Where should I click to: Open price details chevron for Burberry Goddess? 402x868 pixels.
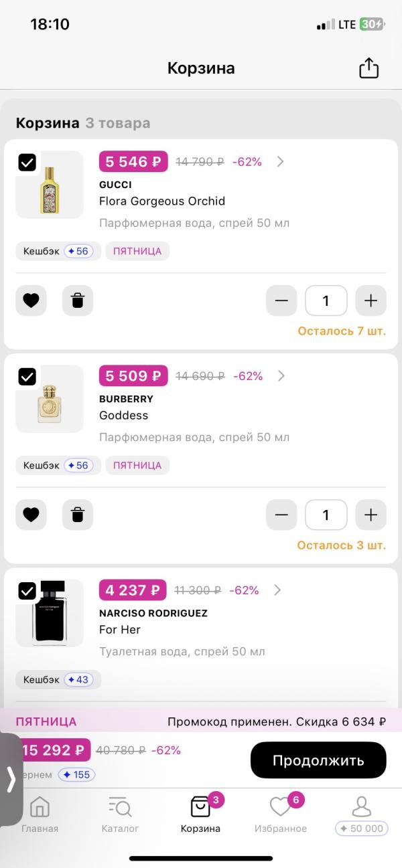click(x=281, y=375)
